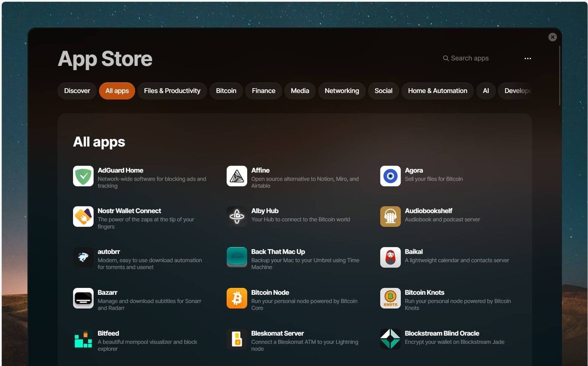
Task: Open the Affine app title
Action: [260, 170]
